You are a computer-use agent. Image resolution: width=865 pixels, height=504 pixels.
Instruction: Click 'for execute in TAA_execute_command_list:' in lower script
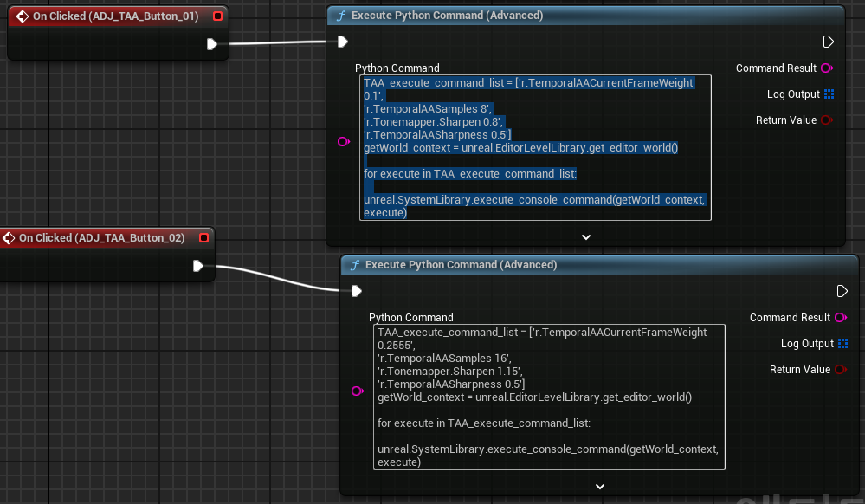[x=484, y=423]
